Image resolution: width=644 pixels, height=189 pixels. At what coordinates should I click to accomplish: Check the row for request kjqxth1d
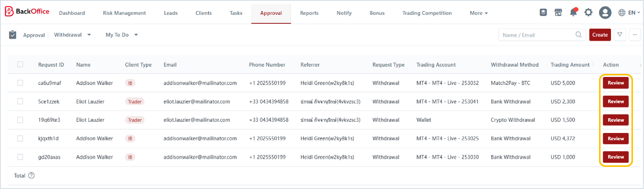[20, 138]
